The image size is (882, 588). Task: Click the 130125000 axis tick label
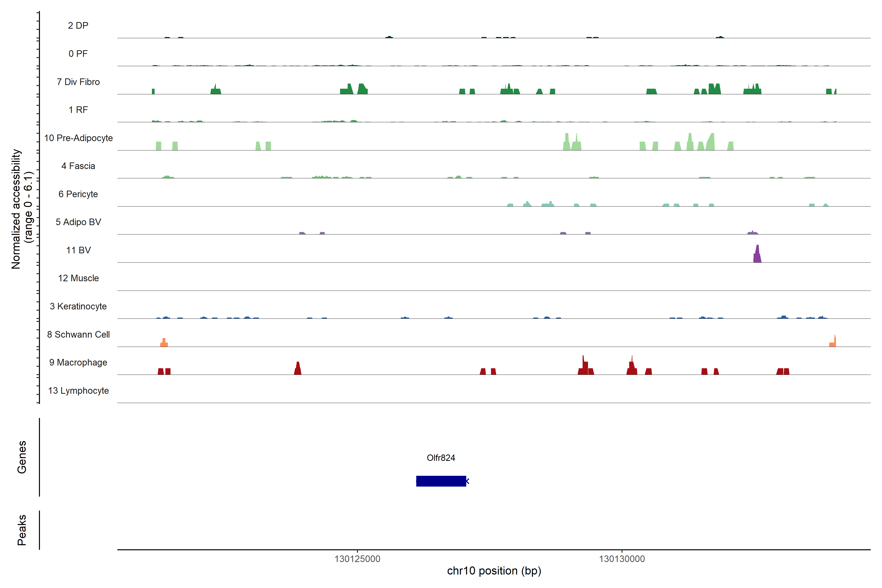[x=357, y=559]
